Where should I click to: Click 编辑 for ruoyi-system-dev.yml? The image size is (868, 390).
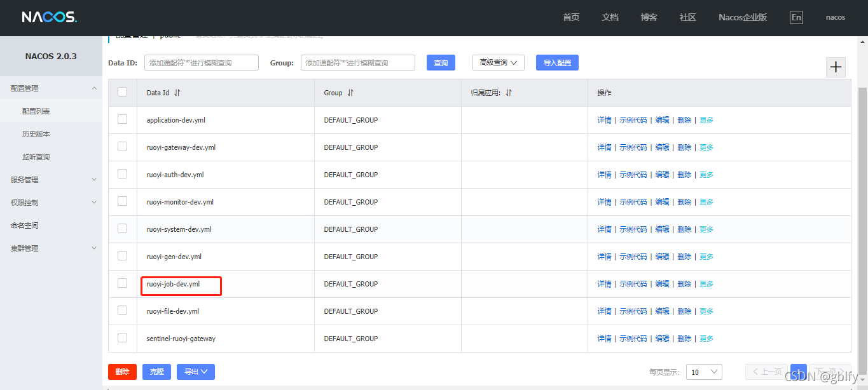pos(663,229)
